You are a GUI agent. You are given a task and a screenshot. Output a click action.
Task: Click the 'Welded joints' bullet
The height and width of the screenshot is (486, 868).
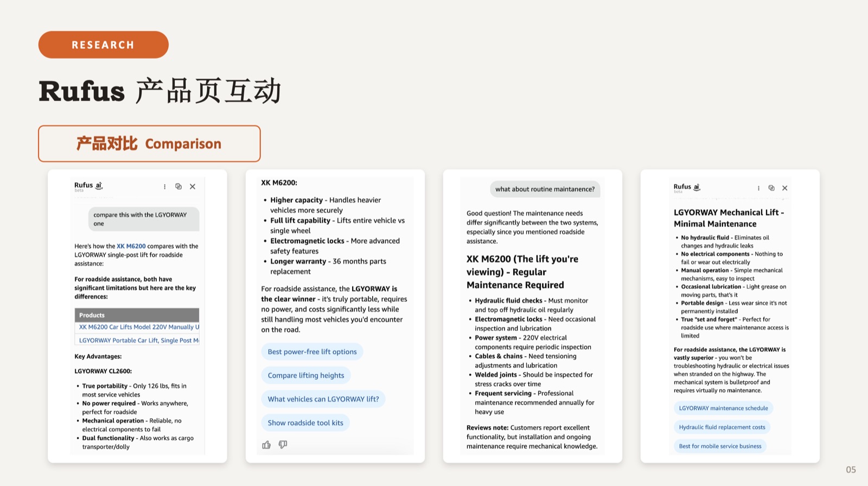pyautogui.click(x=531, y=380)
